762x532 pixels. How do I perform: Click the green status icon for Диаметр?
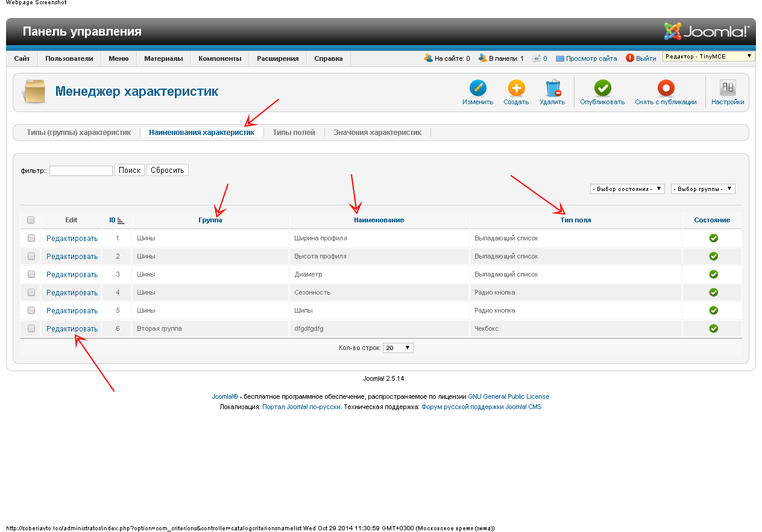pyautogui.click(x=713, y=274)
